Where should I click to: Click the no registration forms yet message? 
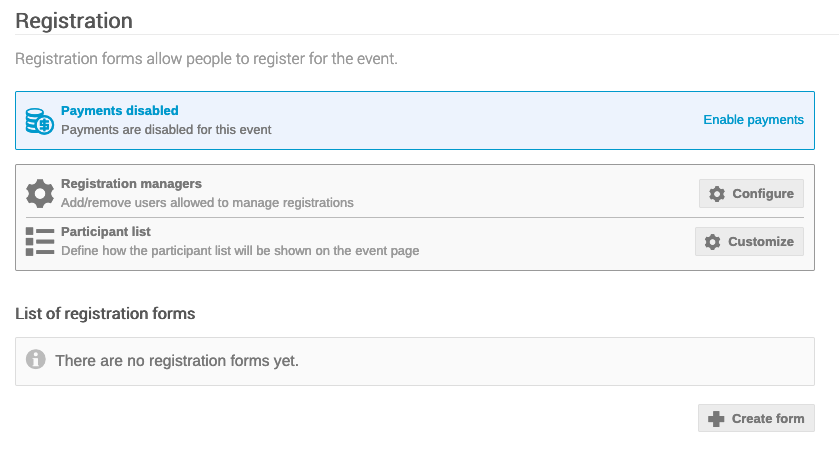point(177,361)
